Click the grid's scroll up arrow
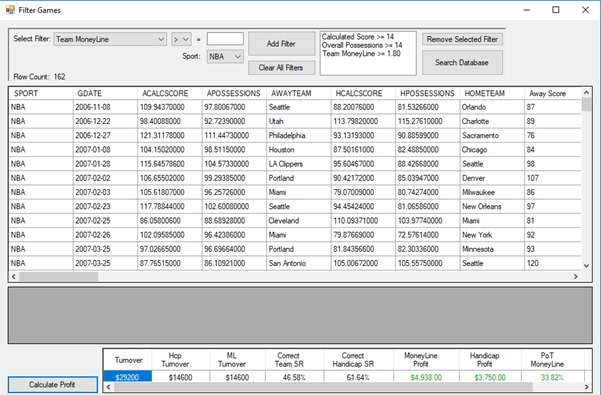Screen dimensions: 601x395 [586, 93]
